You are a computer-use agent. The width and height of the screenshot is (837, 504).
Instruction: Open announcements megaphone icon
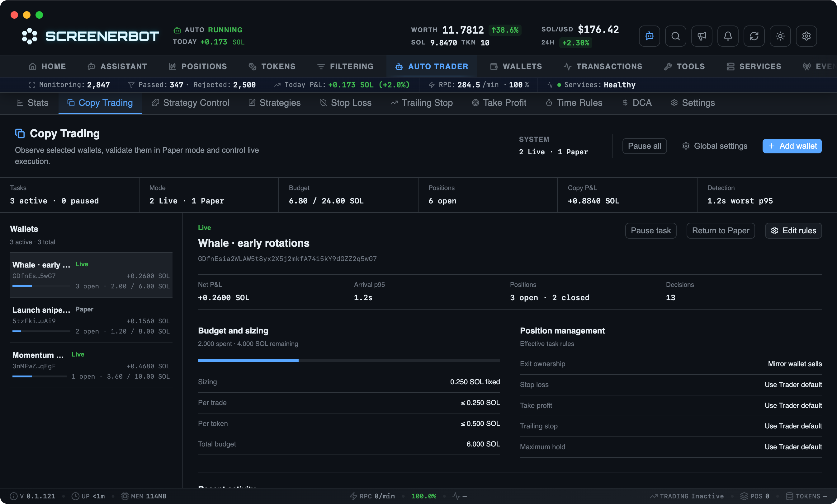point(702,36)
